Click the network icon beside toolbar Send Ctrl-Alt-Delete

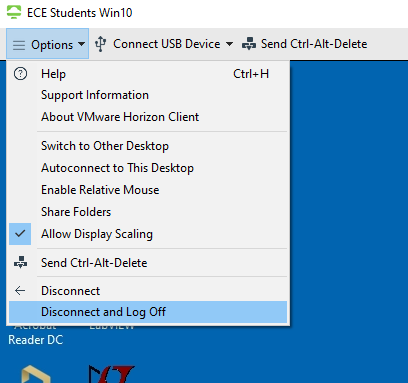point(249,44)
